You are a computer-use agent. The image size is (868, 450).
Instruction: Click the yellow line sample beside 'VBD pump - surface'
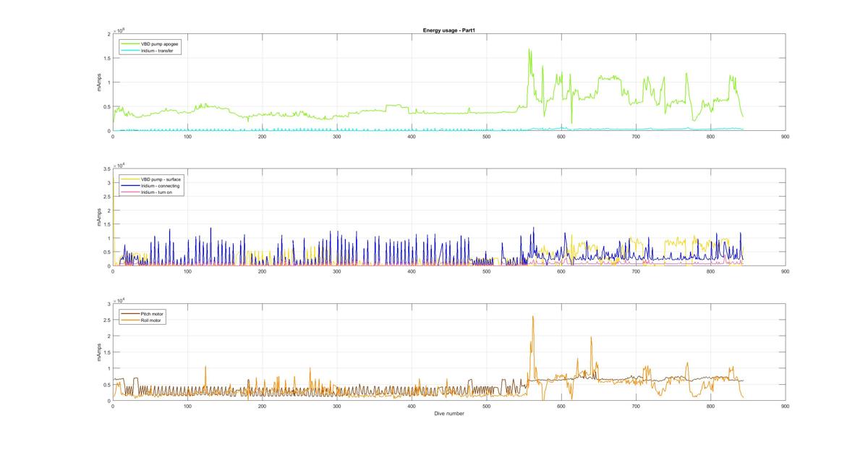click(130, 179)
